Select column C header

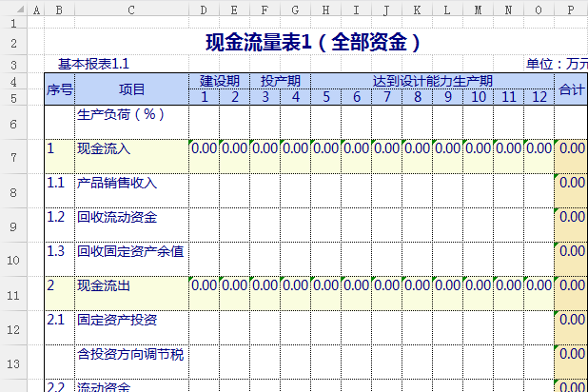pyautogui.click(x=131, y=10)
